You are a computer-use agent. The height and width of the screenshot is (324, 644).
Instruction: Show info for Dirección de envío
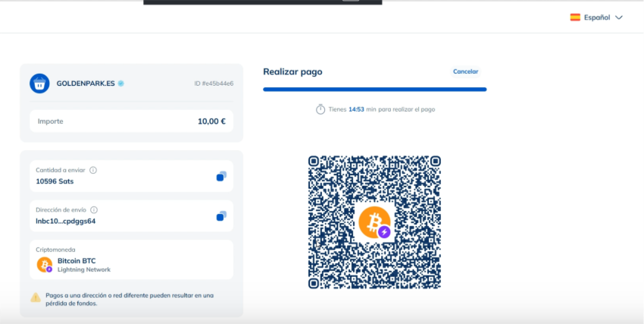(x=94, y=210)
